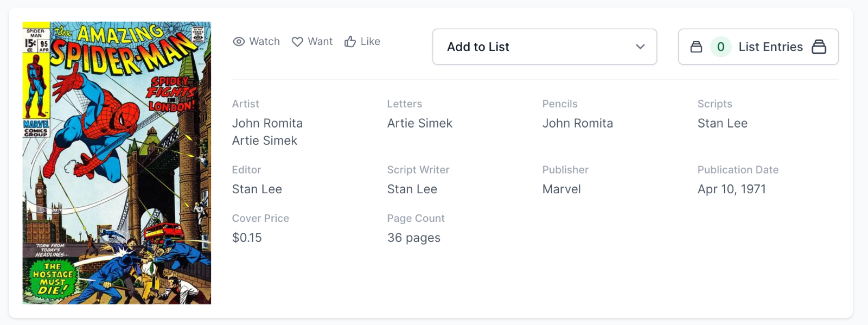Click the green zero count badge
This screenshot has height=325, width=868.
tap(721, 47)
